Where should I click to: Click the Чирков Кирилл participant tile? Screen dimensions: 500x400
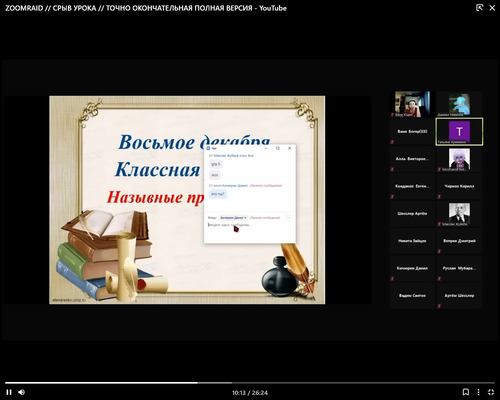[459, 186]
